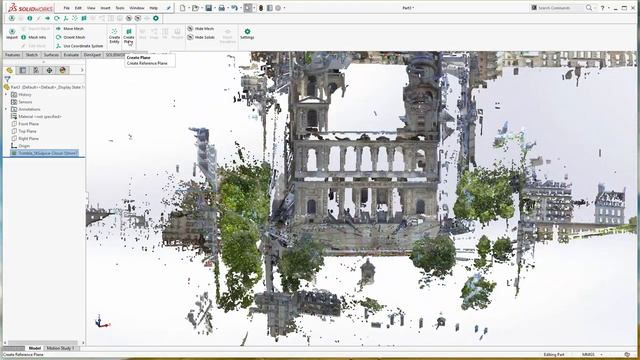
Task: Click the Print icon
Action: [222, 8]
